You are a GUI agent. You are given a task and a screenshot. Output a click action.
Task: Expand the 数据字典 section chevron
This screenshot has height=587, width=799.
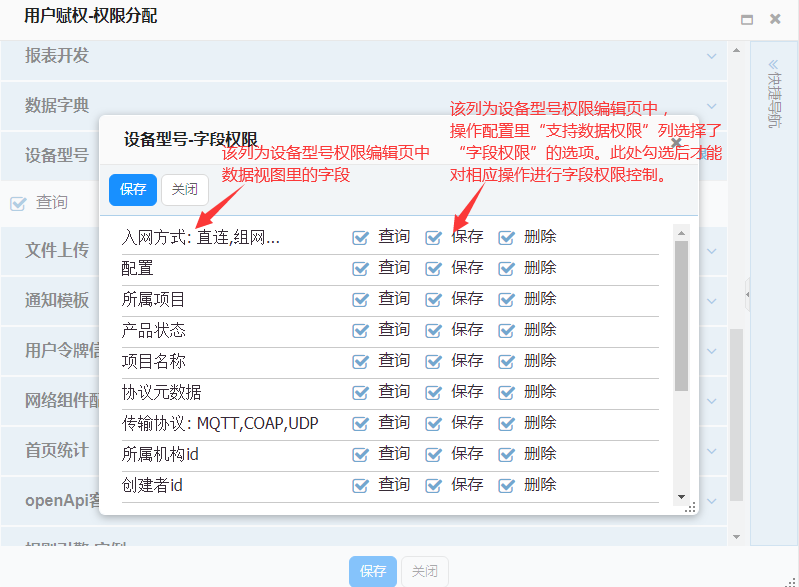pyautogui.click(x=711, y=105)
